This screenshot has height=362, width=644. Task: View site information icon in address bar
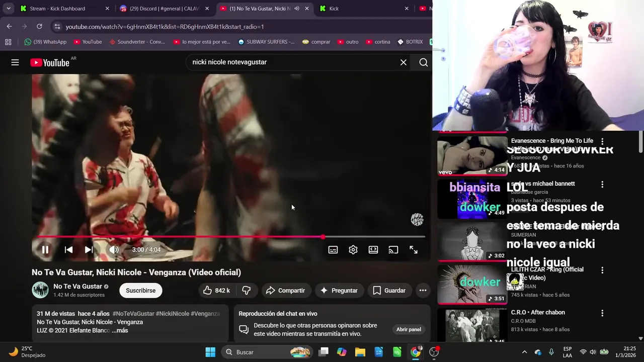[x=57, y=26]
